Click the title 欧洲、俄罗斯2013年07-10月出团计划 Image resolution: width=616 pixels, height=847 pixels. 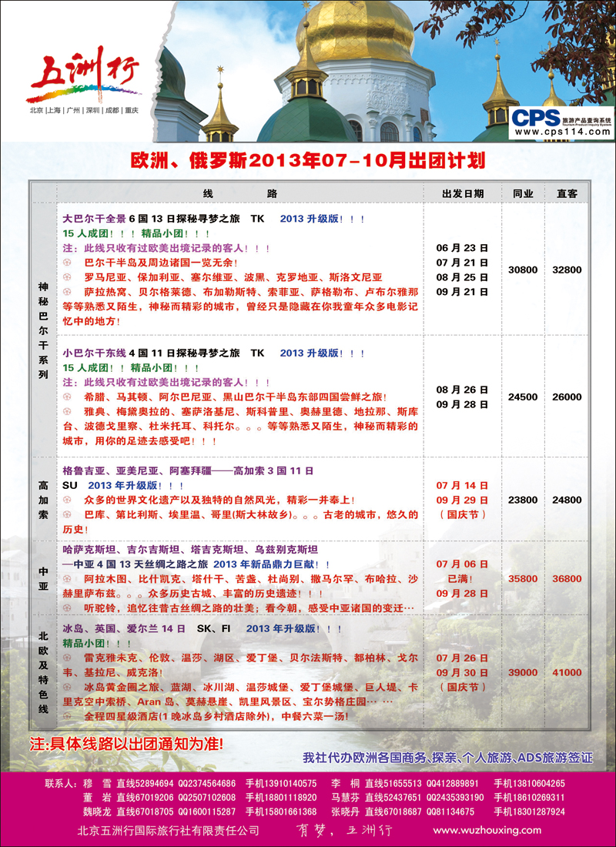click(308, 160)
